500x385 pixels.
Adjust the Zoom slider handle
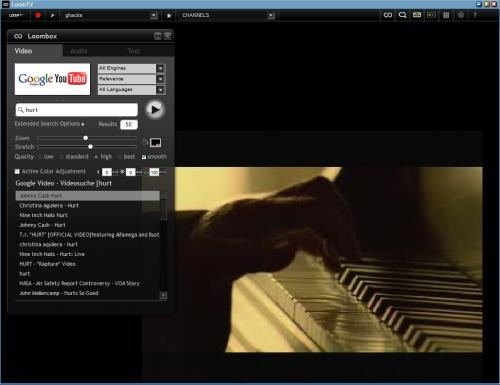click(x=86, y=138)
